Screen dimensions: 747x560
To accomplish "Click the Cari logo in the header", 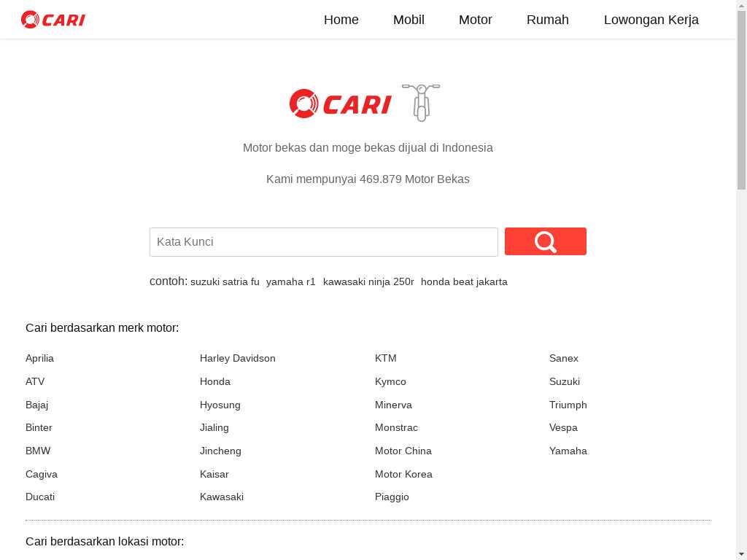I will 53,20.
